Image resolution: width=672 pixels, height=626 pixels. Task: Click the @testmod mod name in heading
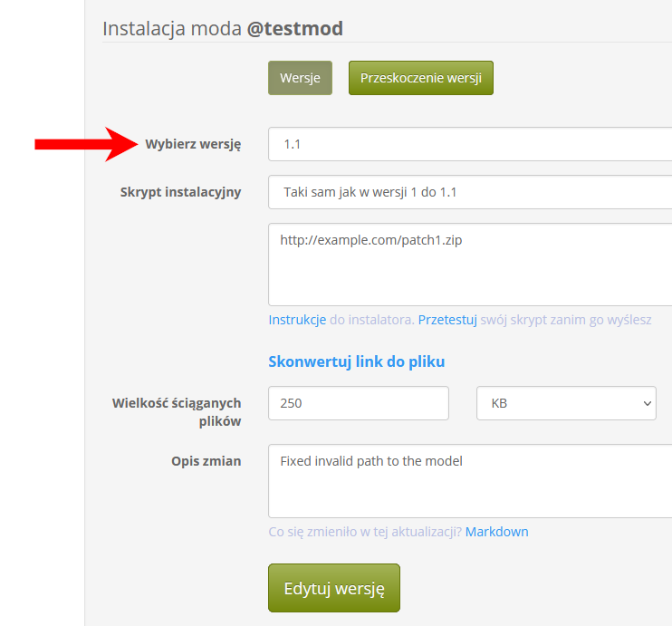pyautogui.click(x=295, y=29)
